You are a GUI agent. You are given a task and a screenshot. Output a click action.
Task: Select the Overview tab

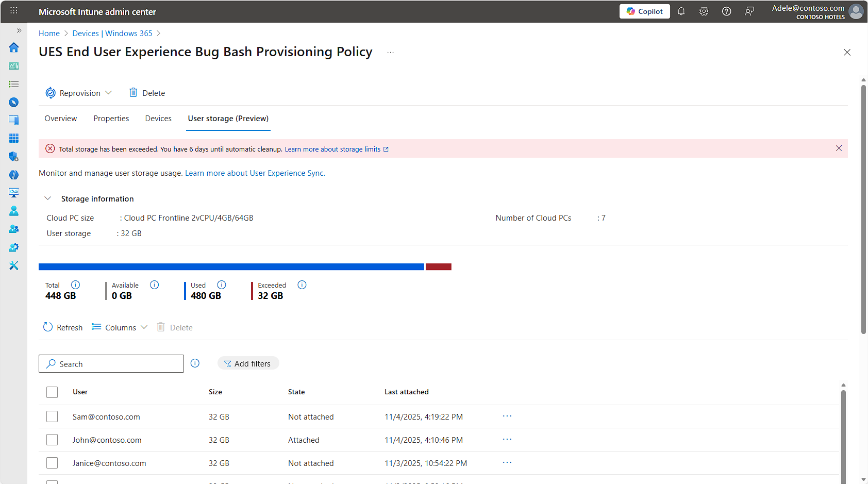(60, 119)
